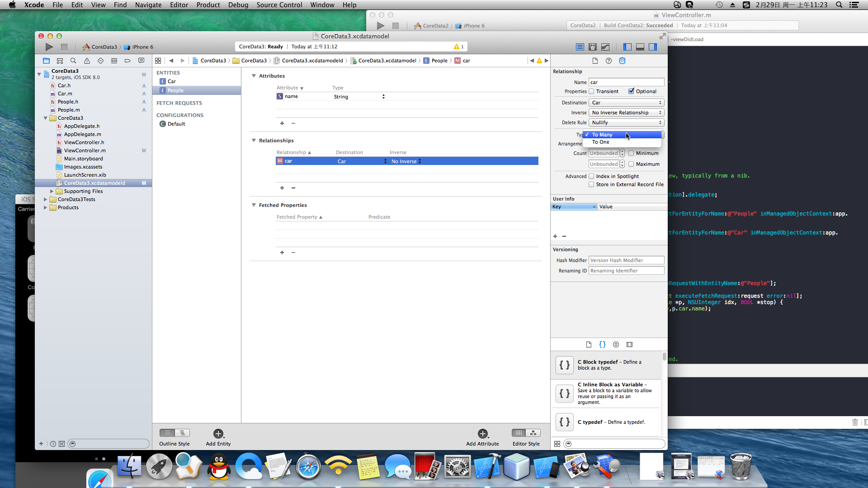Choose To One in the Type popup

[622, 142]
